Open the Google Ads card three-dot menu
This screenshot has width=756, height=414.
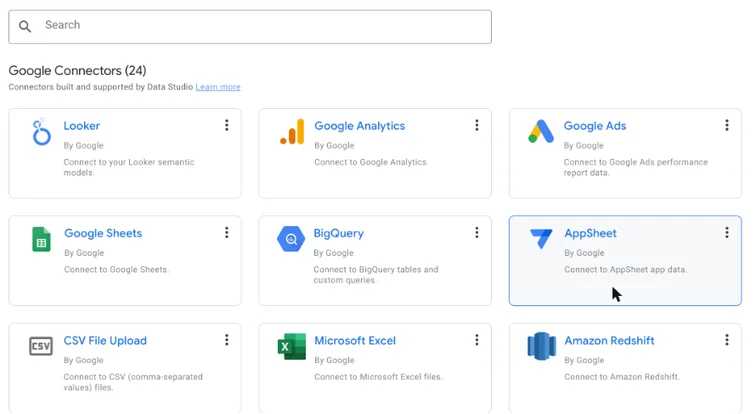727,125
